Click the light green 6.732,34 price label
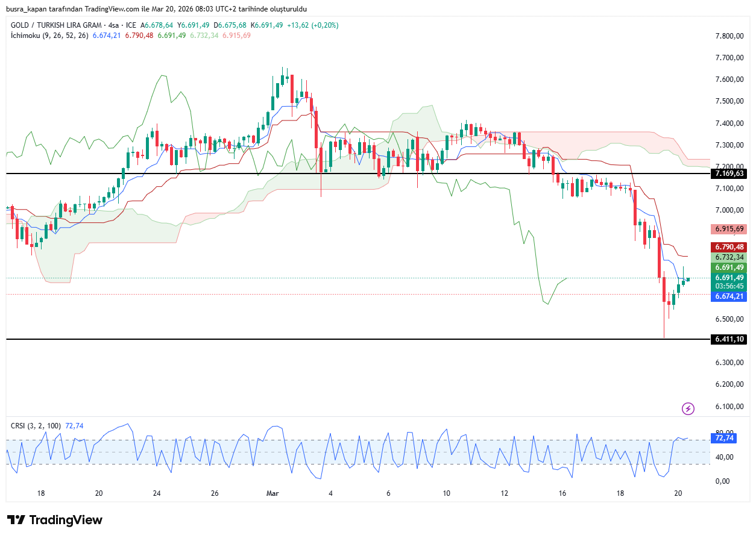The width and height of the screenshot is (756, 538). coord(729,257)
